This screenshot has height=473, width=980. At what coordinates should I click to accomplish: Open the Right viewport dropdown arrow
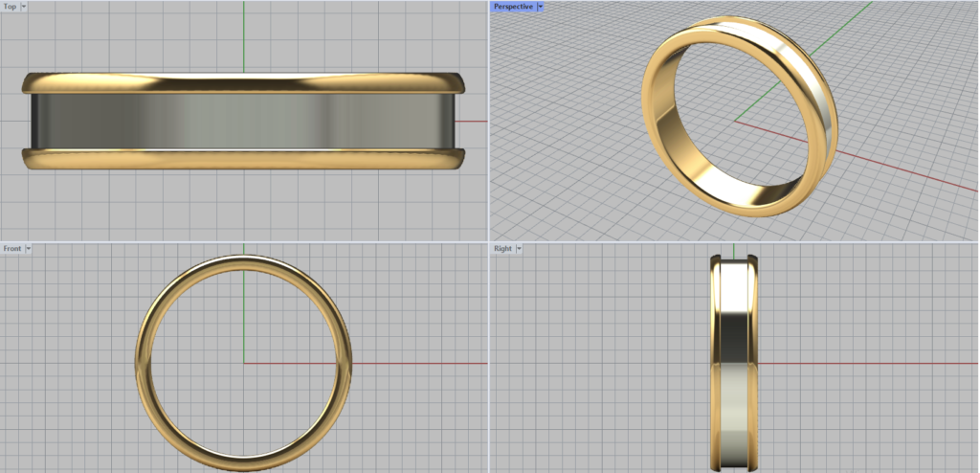[519, 248]
